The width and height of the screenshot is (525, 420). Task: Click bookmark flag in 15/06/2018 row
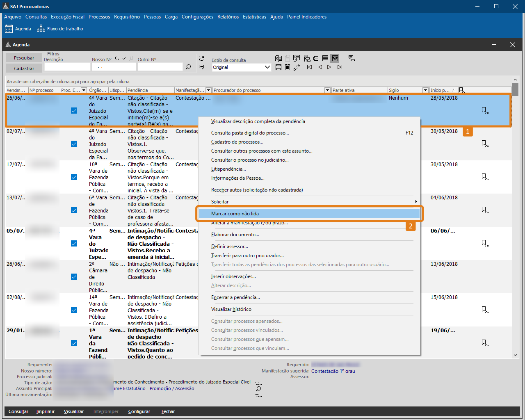coord(485,310)
